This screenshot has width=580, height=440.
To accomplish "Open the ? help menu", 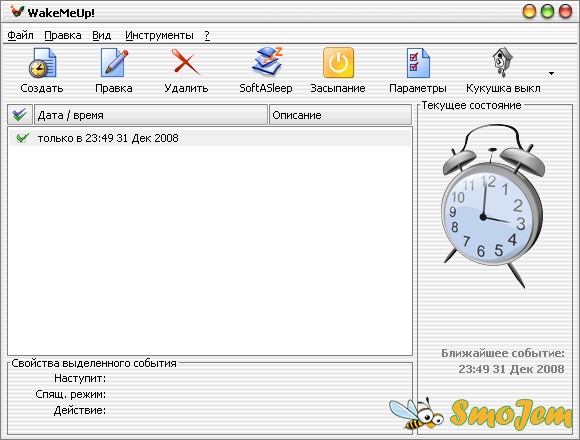I will pos(207,35).
